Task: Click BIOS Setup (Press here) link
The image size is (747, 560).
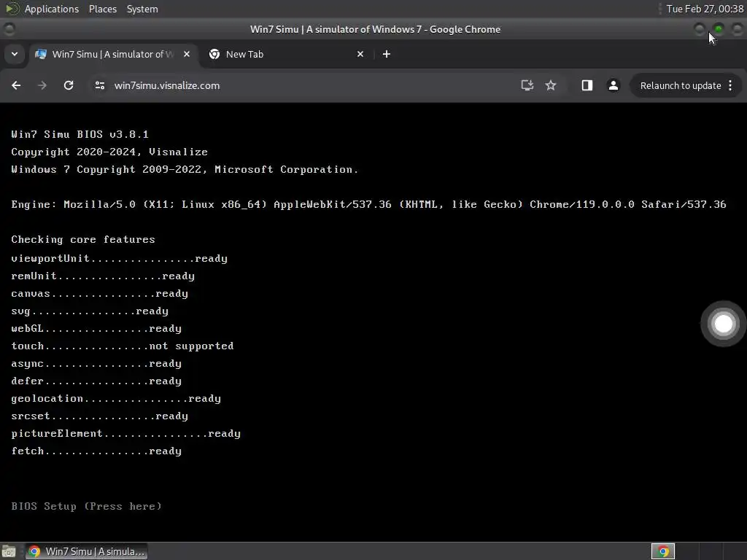Action: click(86, 506)
